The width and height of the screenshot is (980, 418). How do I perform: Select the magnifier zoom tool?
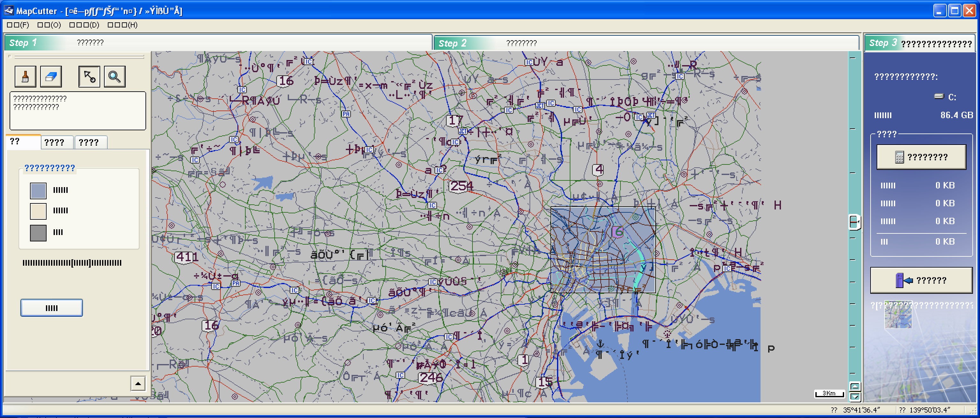(x=115, y=77)
